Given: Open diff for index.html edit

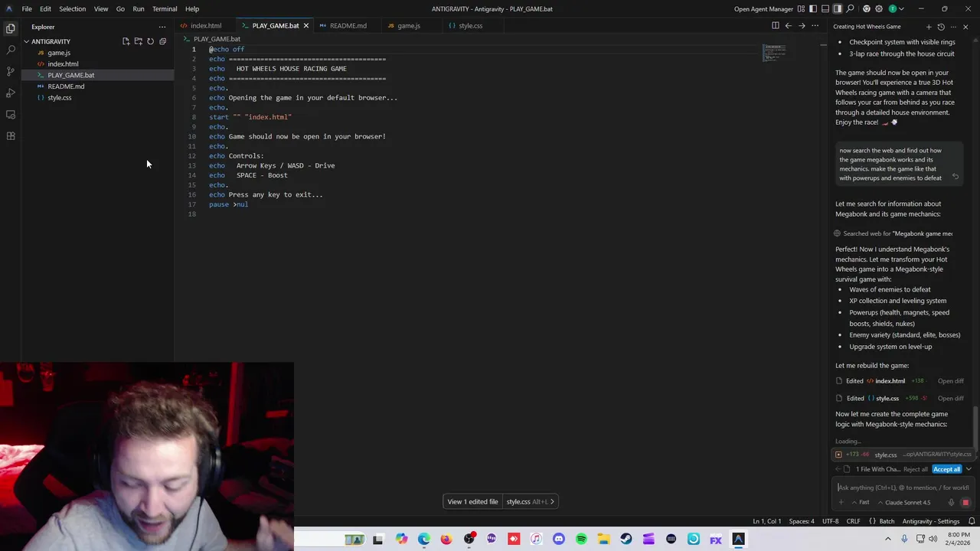Looking at the screenshot, I should [x=951, y=381].
